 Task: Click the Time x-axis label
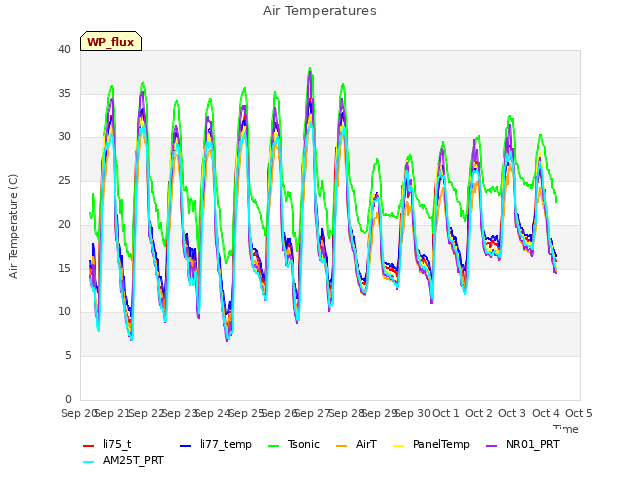tap(566, 429)
